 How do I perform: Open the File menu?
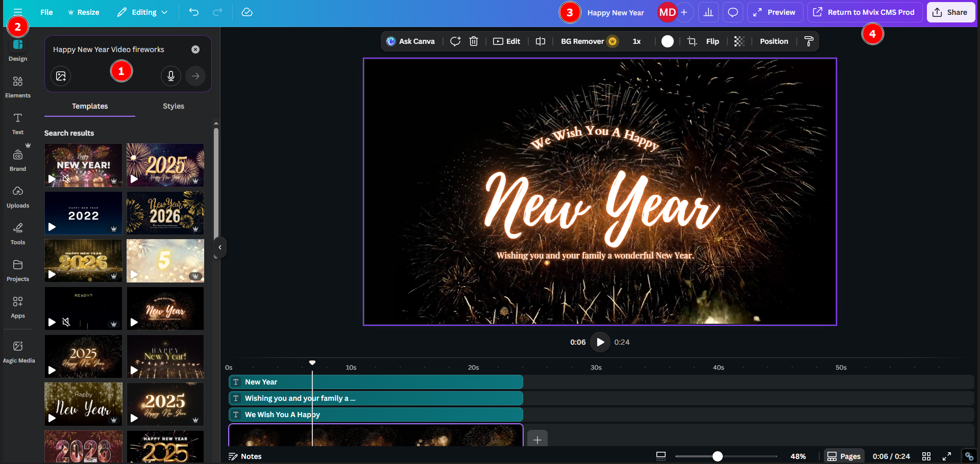click(x=46, y=12)
